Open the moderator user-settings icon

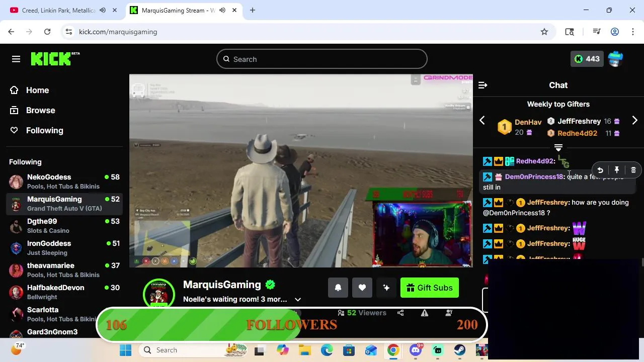(x=449, y=313)
